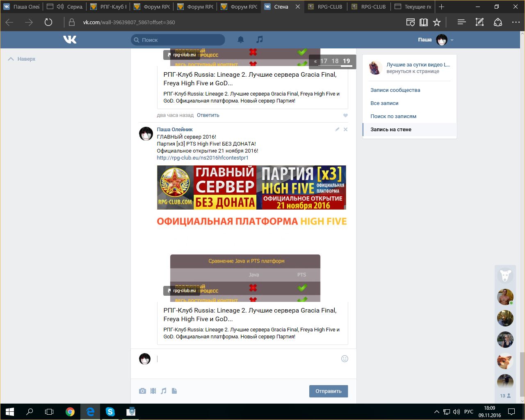
Task: Click the address bar URL
Action: 129,22
